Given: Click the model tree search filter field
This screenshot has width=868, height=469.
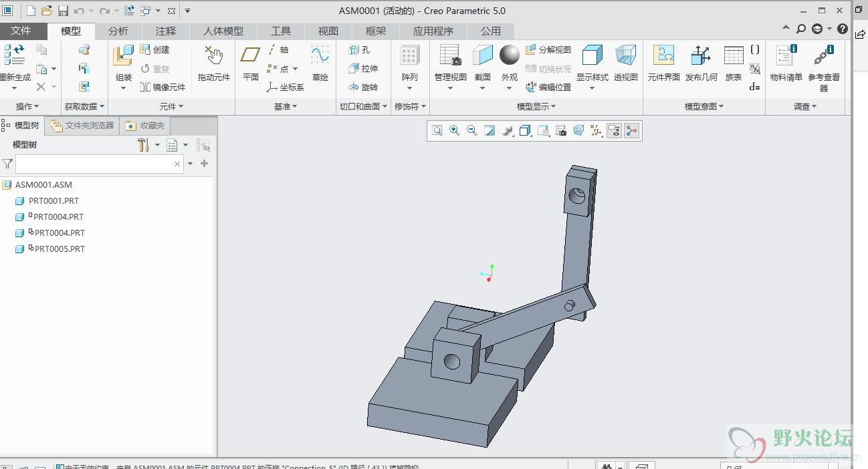Looking at the screenshot, I should tap(94, 164).
